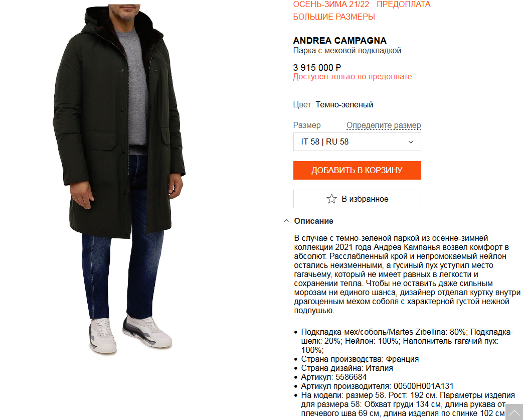The image size is (523, 420).
Task: Click the parka product photo
Action: (119, 179)
